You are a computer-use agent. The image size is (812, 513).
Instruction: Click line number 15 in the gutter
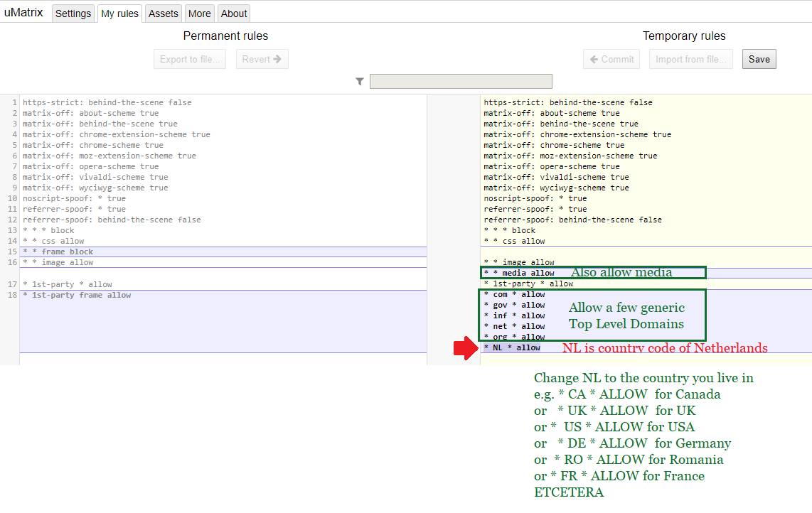12,252
